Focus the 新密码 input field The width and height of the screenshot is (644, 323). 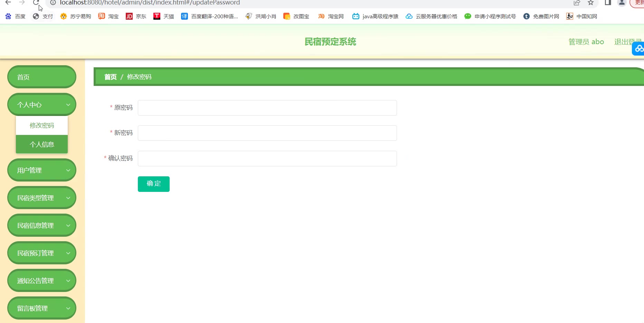[267, 133]
